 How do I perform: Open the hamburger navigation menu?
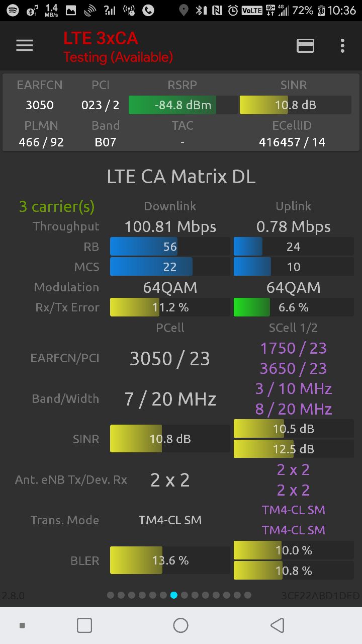(24, 46)
